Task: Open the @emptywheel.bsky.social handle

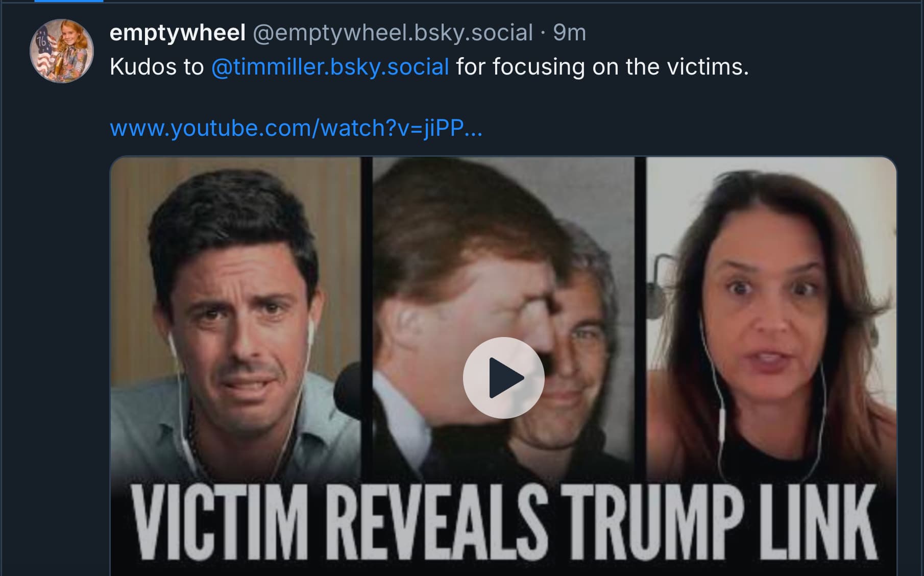Action: (393, 33)
